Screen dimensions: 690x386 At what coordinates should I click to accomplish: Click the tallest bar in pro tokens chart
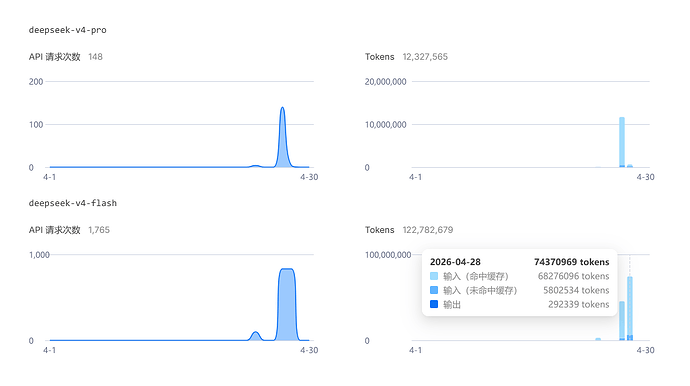pos(622,142)
